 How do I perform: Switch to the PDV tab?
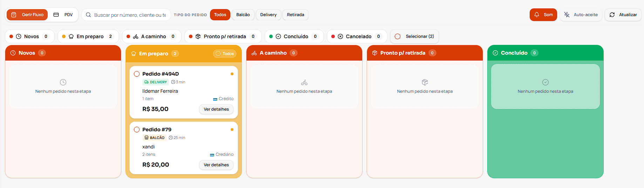tap(63, 15)
